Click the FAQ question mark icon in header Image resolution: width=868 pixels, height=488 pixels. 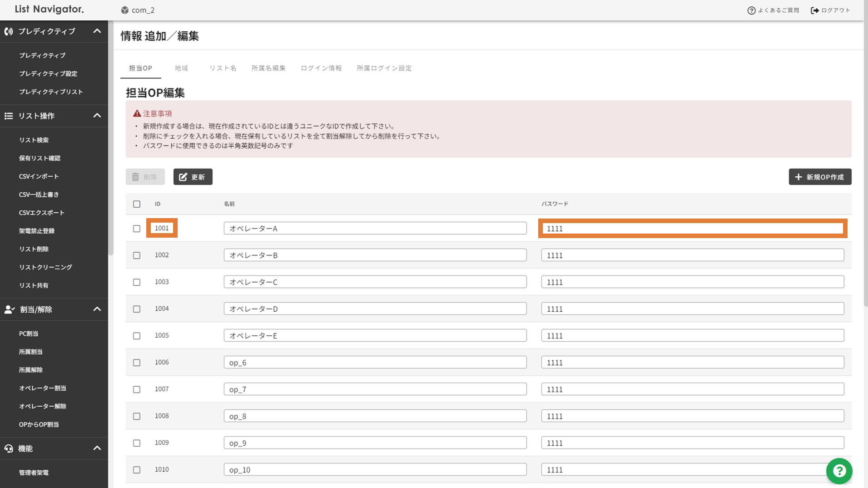751,10
